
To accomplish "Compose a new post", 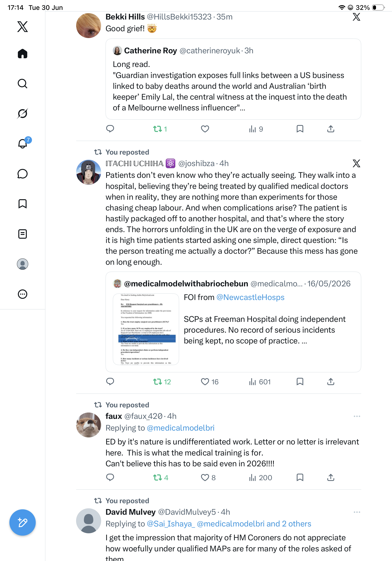I will 23,522.
